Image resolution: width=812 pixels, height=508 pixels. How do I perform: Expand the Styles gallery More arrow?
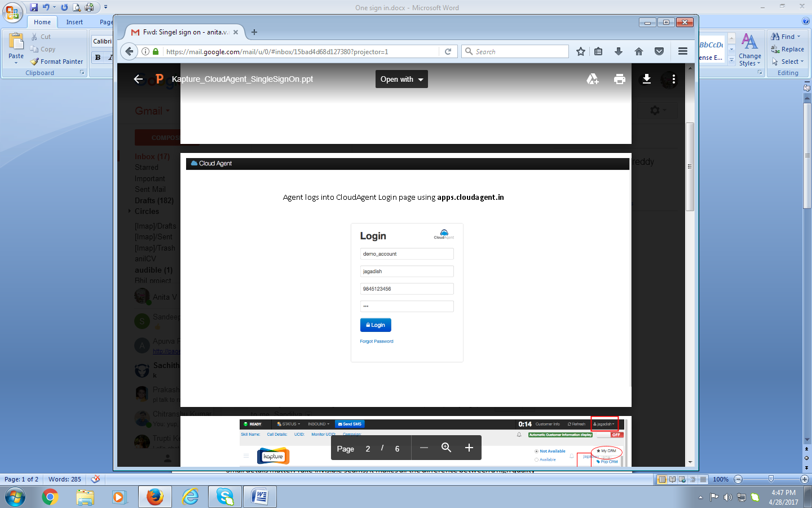[x=731, y=60]
